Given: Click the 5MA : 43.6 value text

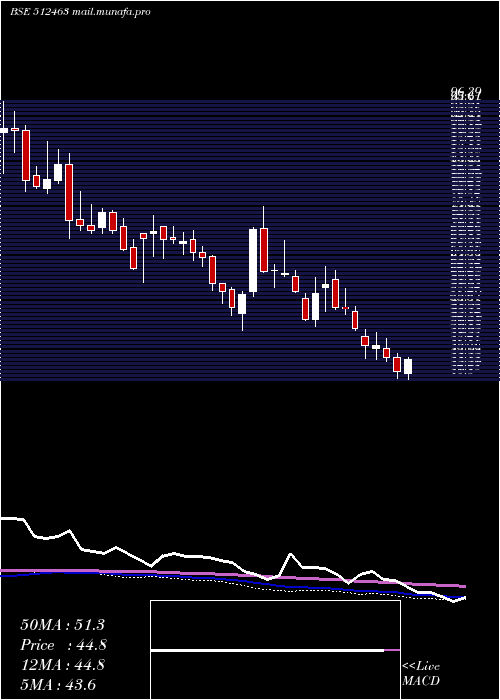Looking at the screenshot, I should click(58, 685).
